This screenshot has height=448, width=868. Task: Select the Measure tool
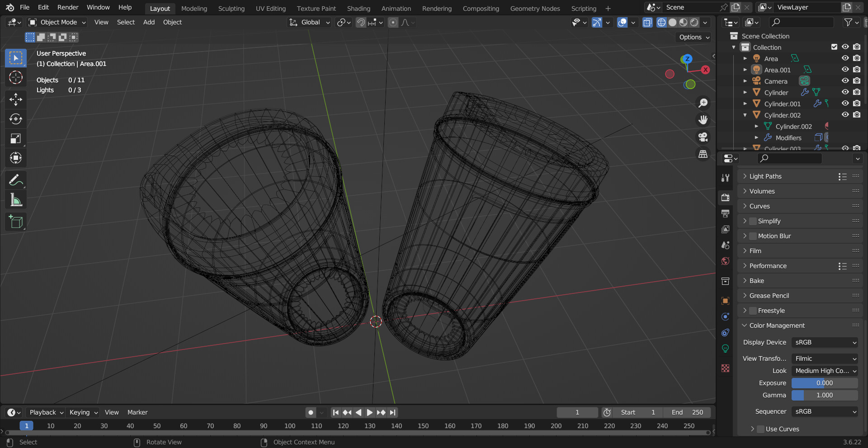(16, 200)
